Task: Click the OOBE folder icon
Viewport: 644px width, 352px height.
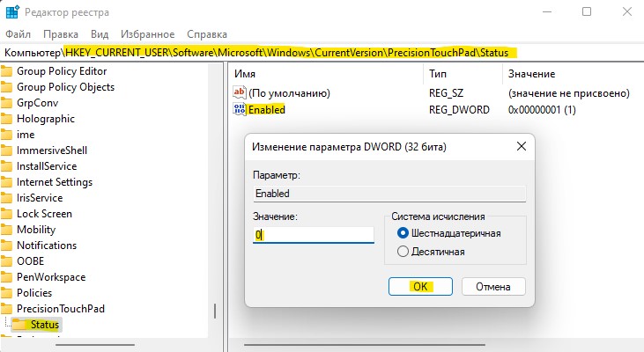Action: click(x=6, y=261)
